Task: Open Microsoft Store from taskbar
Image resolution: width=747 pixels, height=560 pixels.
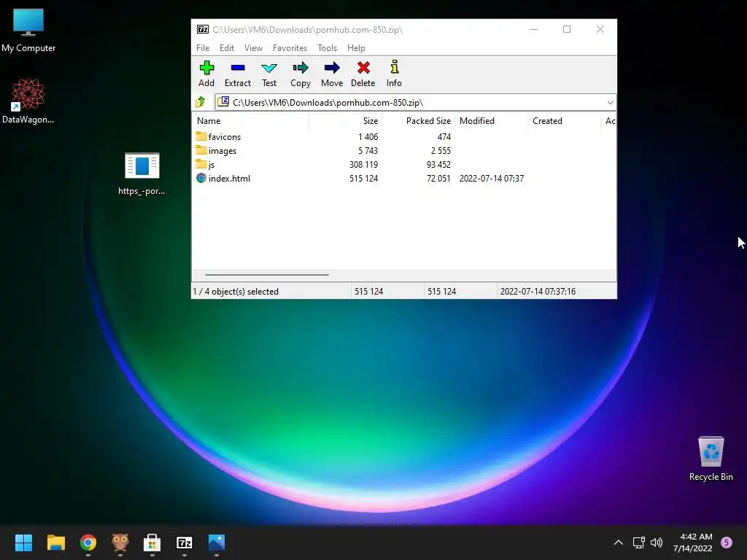Action: pyautogui.click(x=152, y=542)
